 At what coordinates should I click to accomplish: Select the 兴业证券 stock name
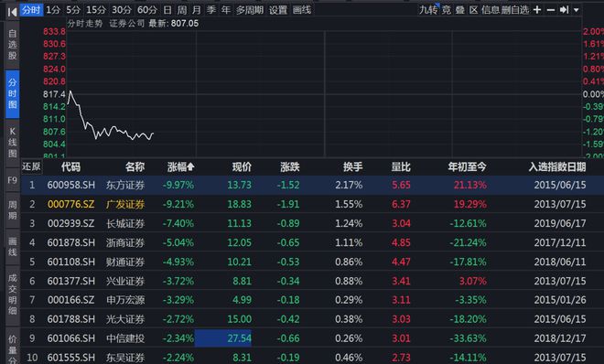[125, 282]
